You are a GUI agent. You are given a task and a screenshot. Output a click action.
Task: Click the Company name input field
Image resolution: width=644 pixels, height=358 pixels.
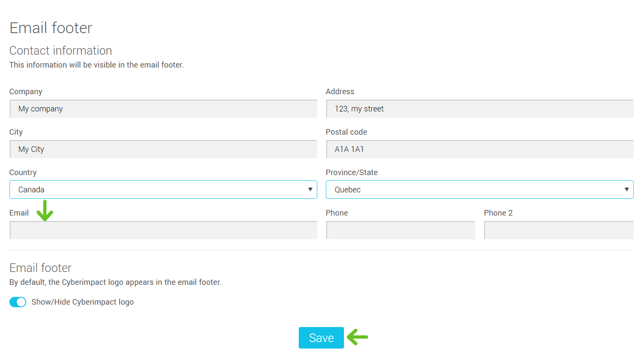tap(163, 109)
